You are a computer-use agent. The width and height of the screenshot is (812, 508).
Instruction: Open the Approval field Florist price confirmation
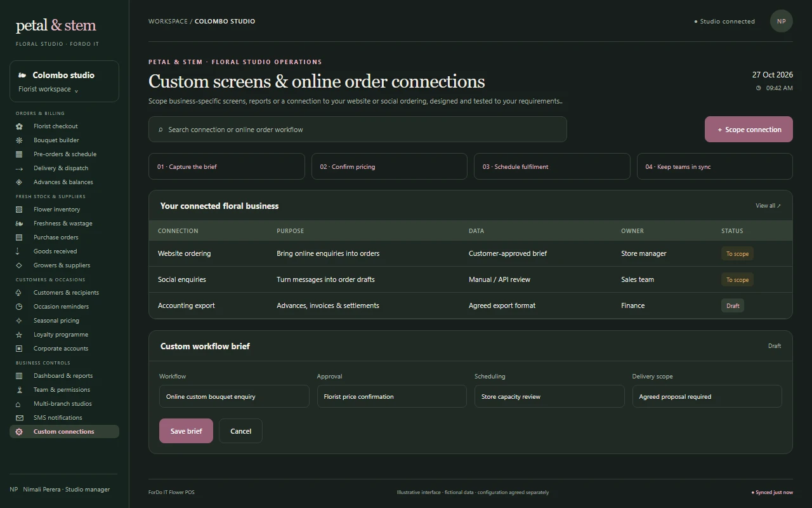[391, 396]
